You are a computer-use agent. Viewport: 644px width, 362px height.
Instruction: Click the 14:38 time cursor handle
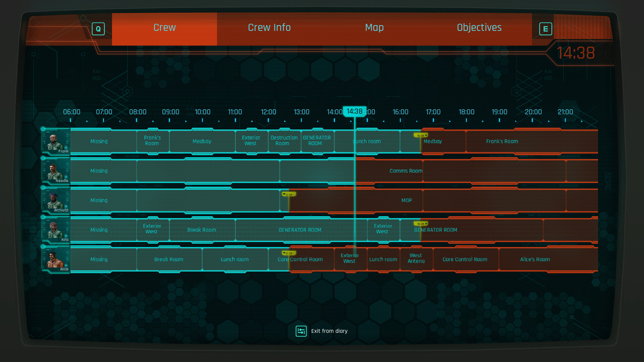(x=355, y=111)
